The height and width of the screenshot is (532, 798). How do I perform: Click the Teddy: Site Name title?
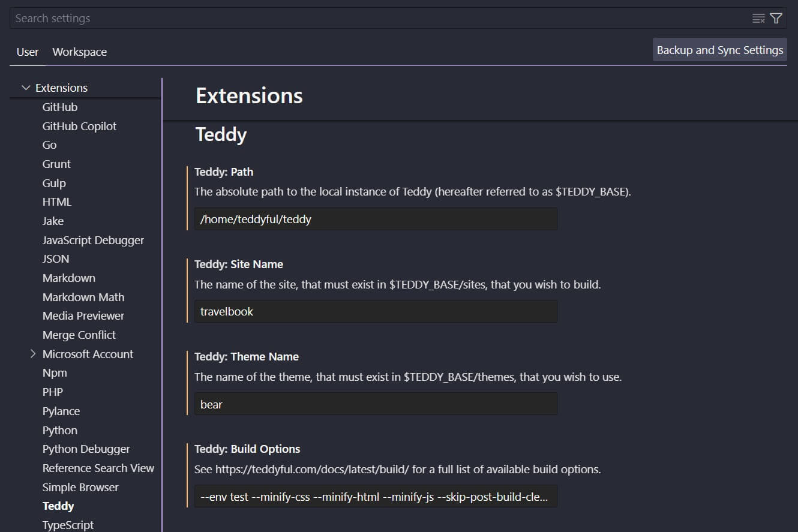pos(239,264)
